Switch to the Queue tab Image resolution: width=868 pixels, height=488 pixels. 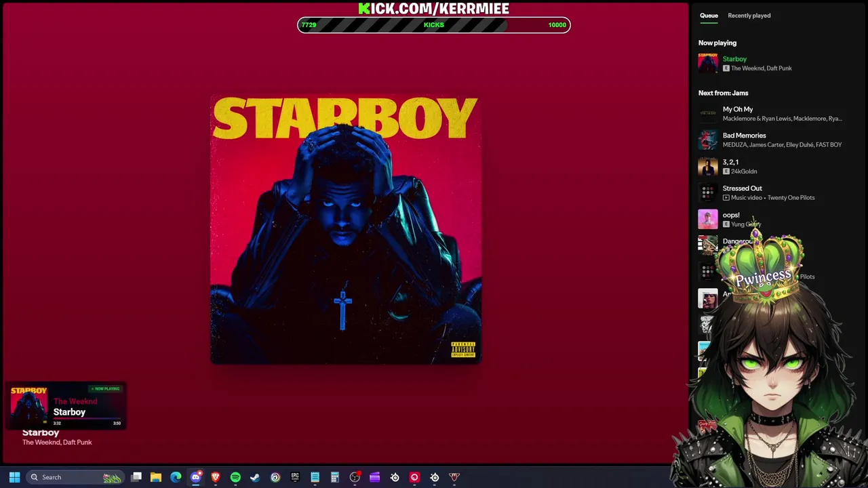click(x=709, y=16)
